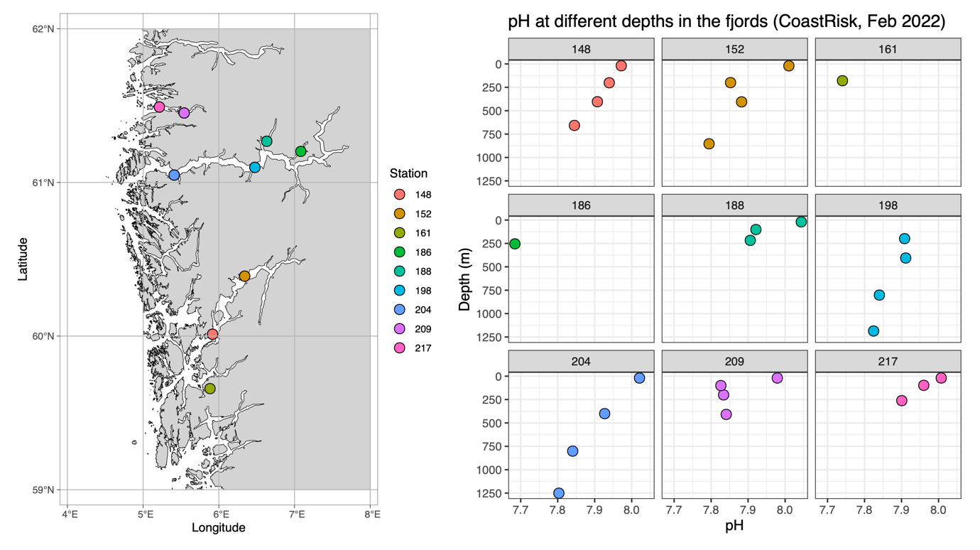Select the dark green station 186 map marker
Image resolution: width=980 pixels, height=550 pixels.
point(300,151)
